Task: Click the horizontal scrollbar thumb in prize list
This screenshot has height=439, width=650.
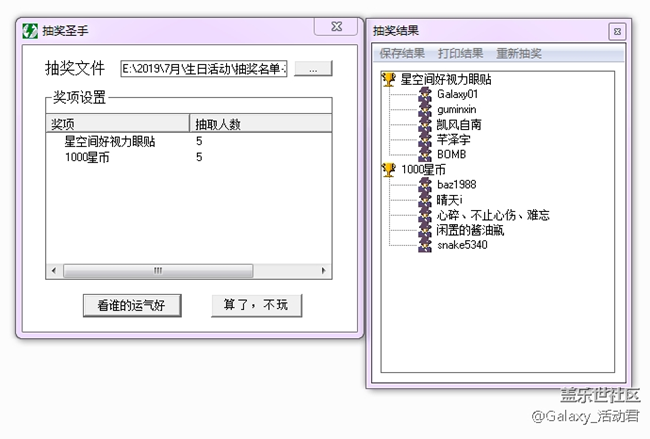Action: (x=158, y=271)
